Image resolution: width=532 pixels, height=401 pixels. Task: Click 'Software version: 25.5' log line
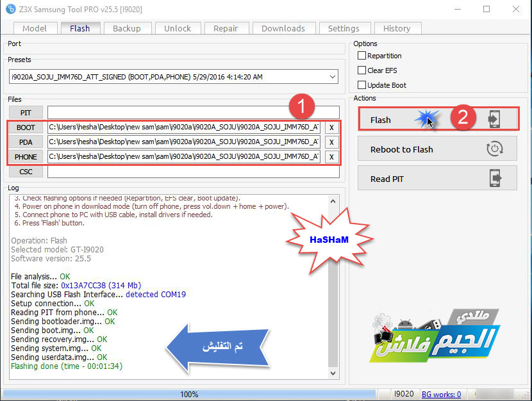(51, 259)
